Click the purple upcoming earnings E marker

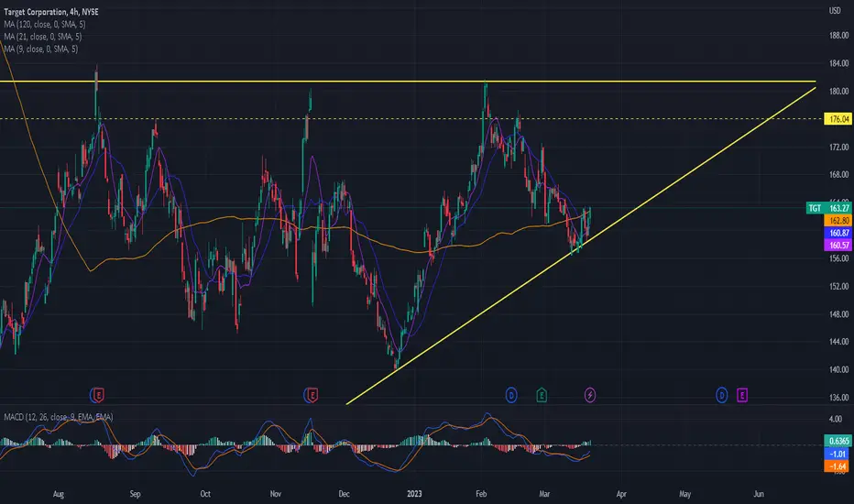[x=742, y=394]
